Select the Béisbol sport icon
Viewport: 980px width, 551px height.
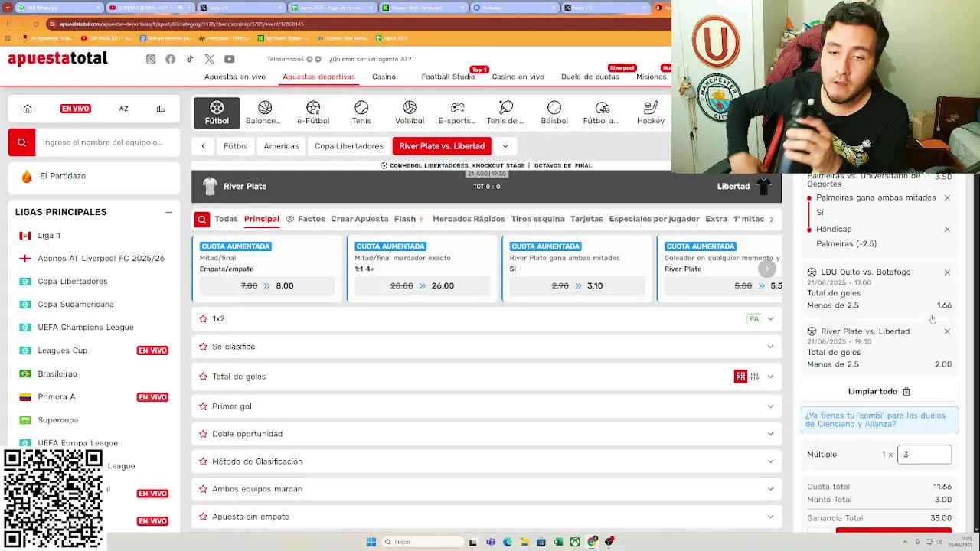(x=554, y=112)
